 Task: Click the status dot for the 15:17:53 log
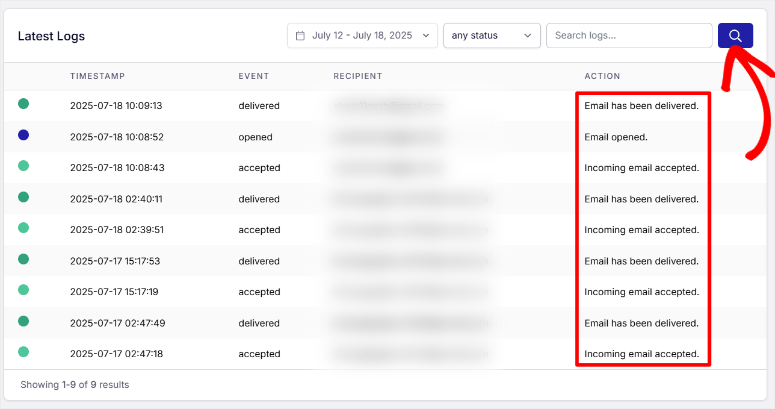pyautogui.click(x=23, y=259)
